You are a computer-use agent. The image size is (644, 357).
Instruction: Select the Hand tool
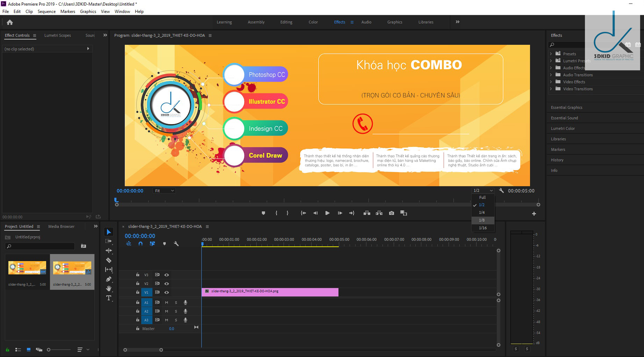point(109,288)
